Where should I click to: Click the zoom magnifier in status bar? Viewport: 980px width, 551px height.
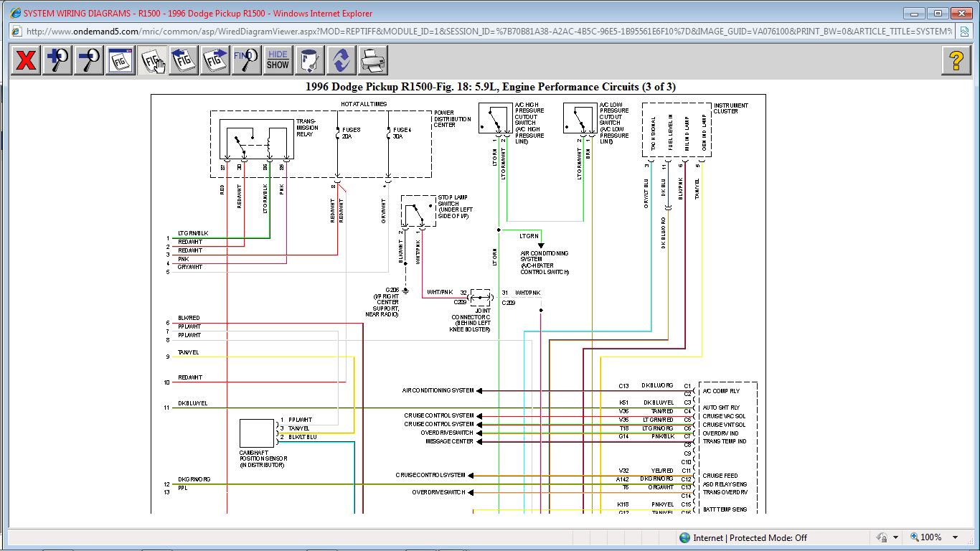[916, 537]
